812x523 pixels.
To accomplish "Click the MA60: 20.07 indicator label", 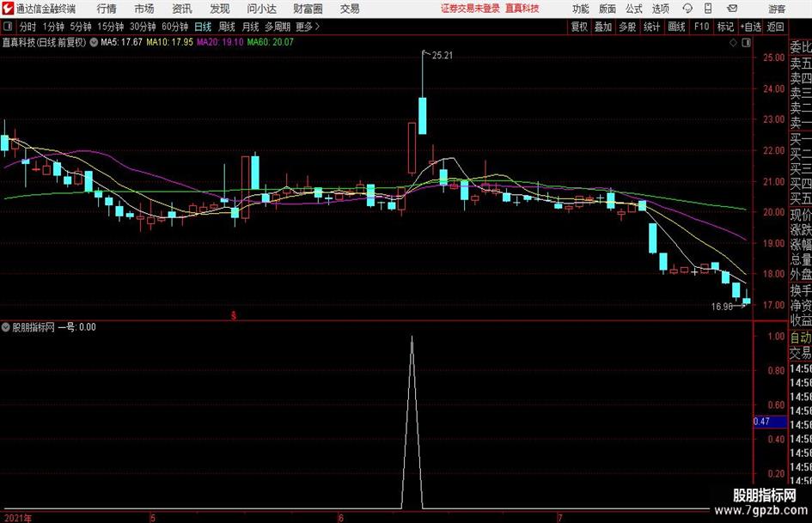I will pyautogui.click(x=271, y=42).
